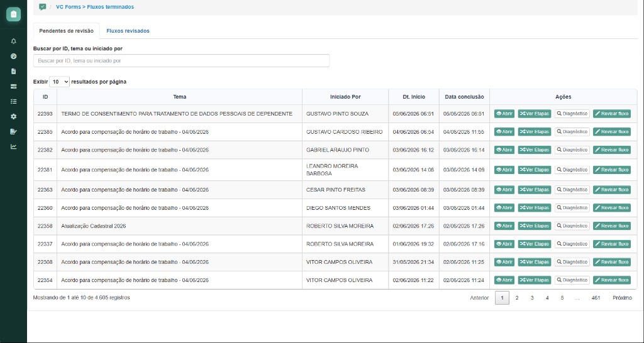This screenshot has width=644, height=343.
Task: Click Diagnóstico for flow 22308
Action: pos(572,262)
